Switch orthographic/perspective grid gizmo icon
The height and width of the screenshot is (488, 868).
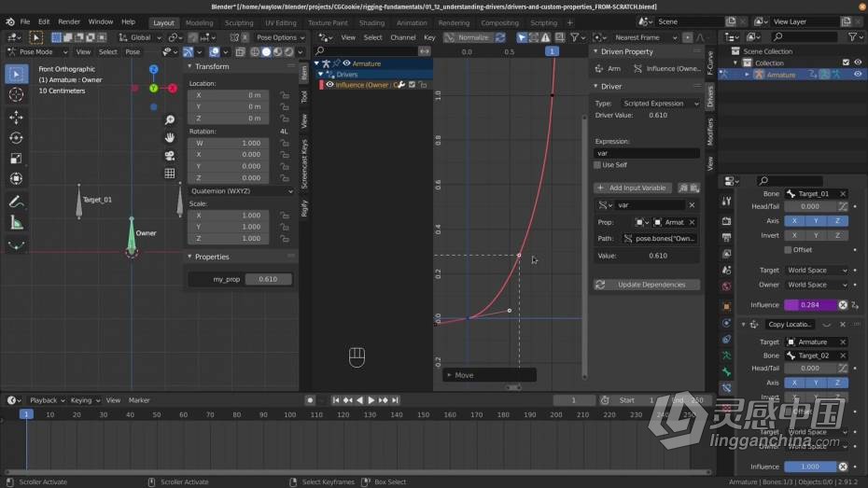point(169,174)
